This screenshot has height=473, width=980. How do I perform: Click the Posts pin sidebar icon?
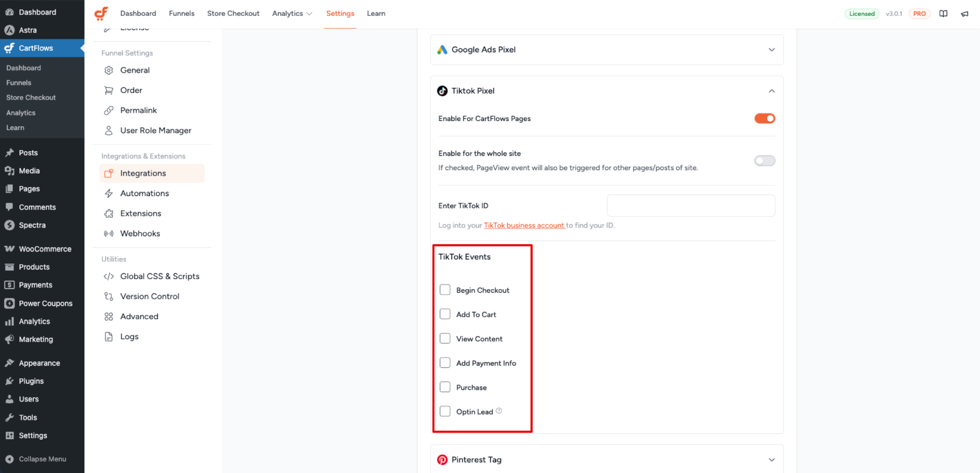click(x=9, y=153)
